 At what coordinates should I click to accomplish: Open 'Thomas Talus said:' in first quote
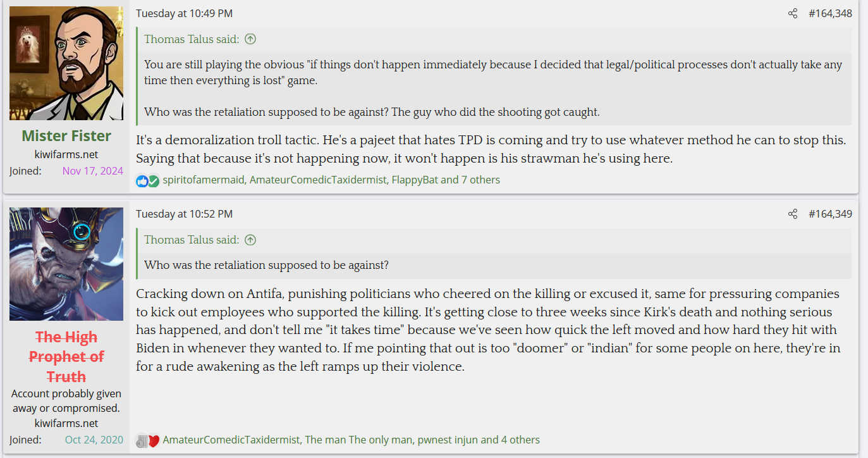point(192,39)
